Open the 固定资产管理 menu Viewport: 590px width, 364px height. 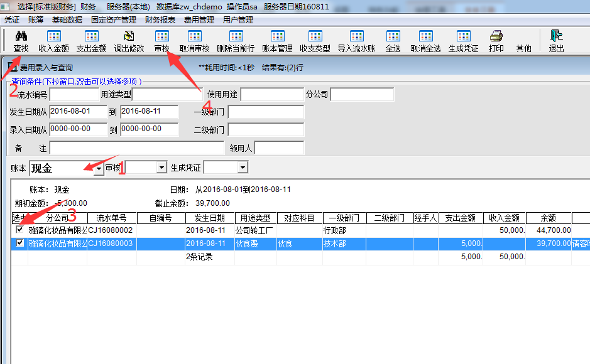[x=114, y=19]
